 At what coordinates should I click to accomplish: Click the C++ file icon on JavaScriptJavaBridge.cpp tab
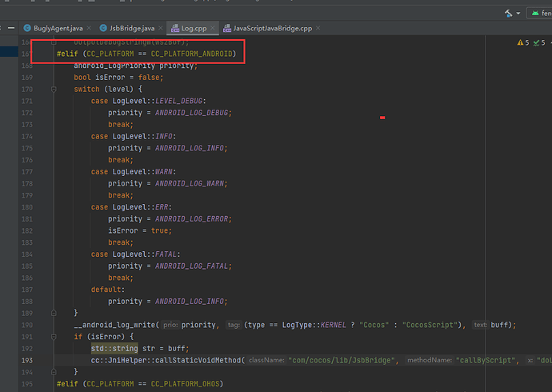[227, 28]
